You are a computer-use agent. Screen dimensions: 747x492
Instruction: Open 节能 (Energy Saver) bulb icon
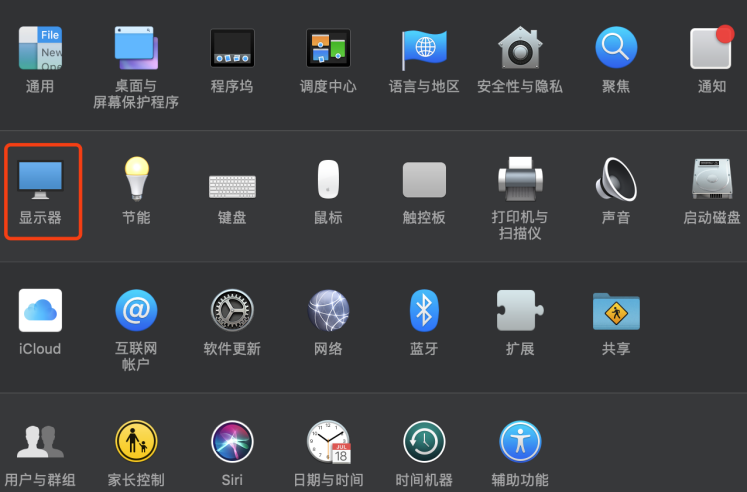click(x=137, y=179)
